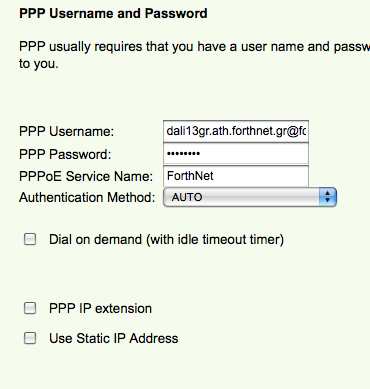Click the masked dots in the password field

pyautogui.click(x=183, y=154)
